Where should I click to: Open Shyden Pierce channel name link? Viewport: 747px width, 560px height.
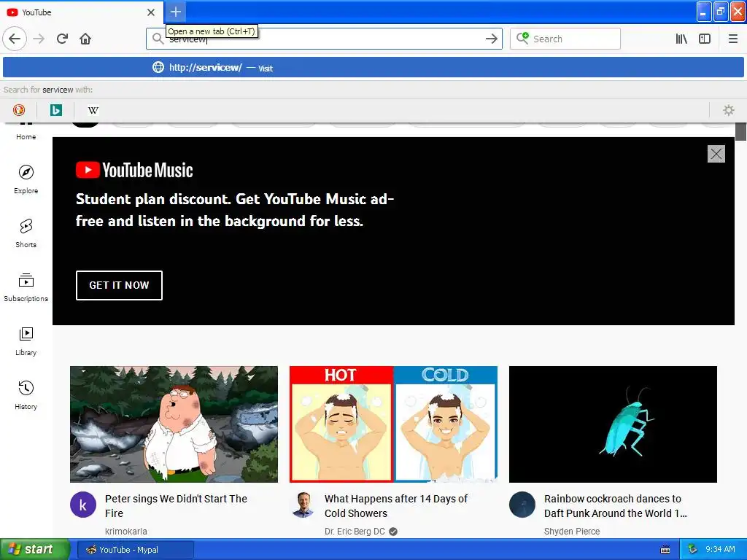[x=572, y=531]
